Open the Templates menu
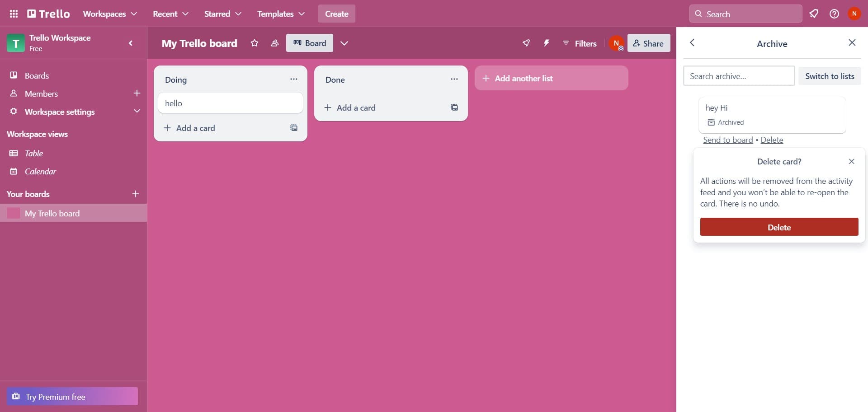 pos(280,14)
